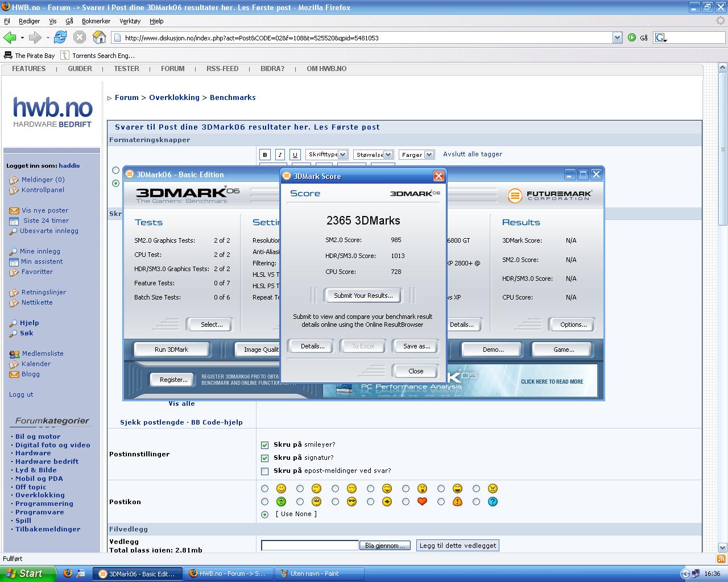Click the attachment file path field
Screen dimensions: 728x582
pos(309,546)
